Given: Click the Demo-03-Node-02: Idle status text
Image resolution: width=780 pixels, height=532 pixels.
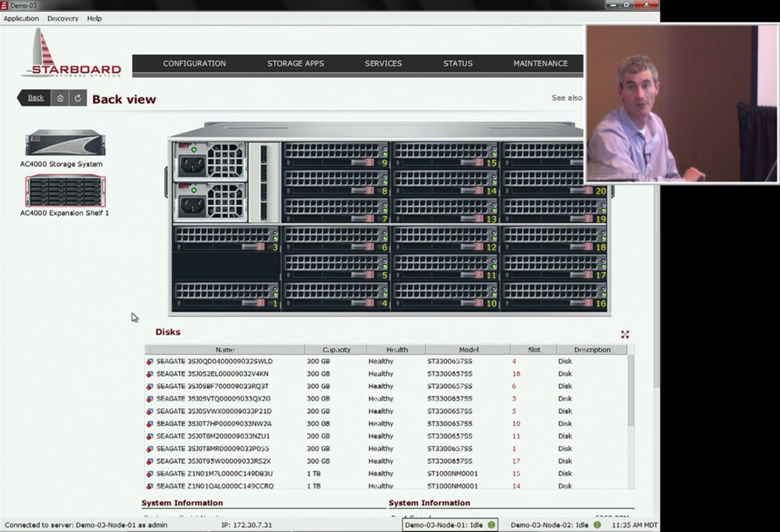Looking at the screenshot, I should point(550,525).
